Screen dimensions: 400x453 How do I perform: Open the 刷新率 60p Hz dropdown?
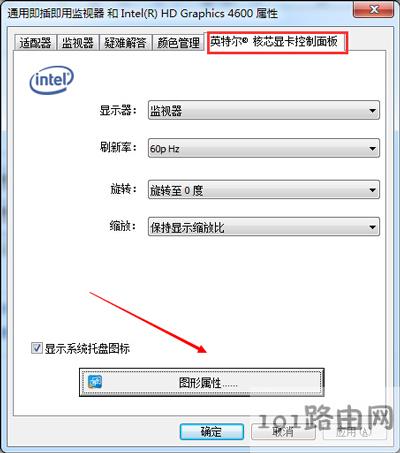point(264,148)
